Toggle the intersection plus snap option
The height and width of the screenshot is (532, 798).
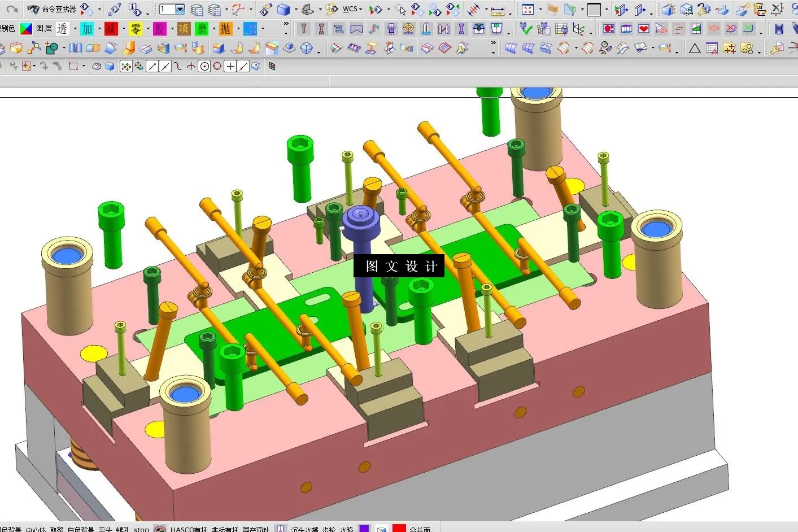click(230, 67)
